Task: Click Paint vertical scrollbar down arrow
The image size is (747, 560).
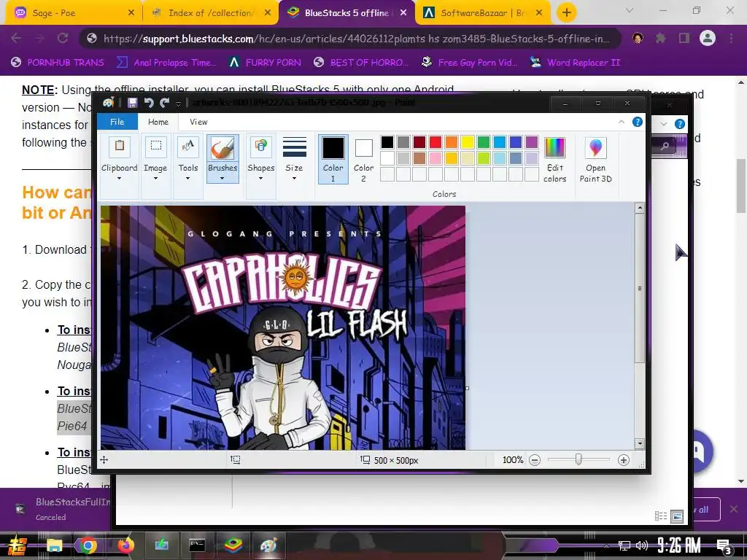Action: coord(639,443)
